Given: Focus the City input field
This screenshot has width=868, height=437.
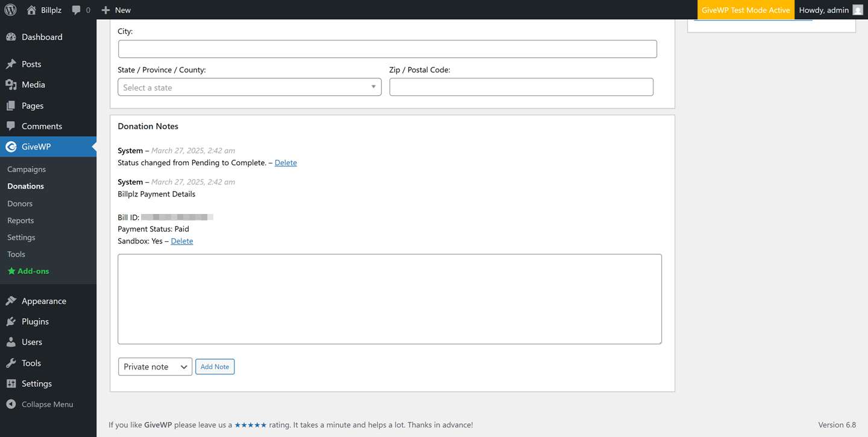Looking at the screenshot, I should (x=388, y=49).
